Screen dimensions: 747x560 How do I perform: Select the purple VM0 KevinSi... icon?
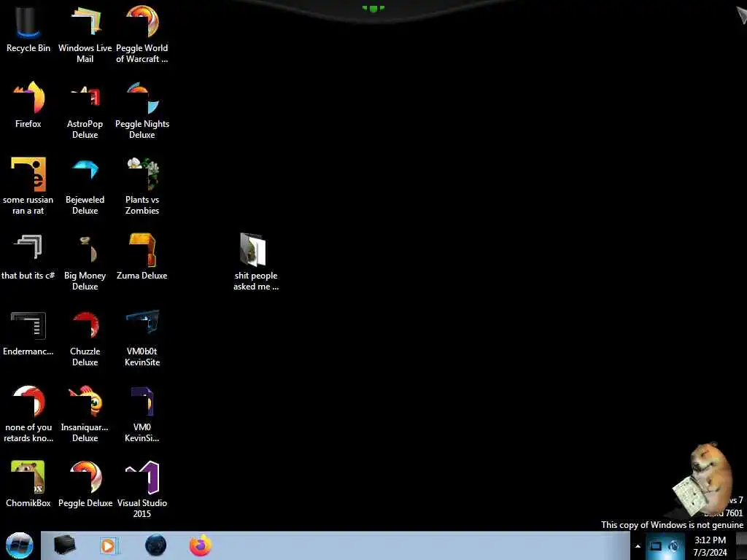pyautogui.click(x=142, y=414)
